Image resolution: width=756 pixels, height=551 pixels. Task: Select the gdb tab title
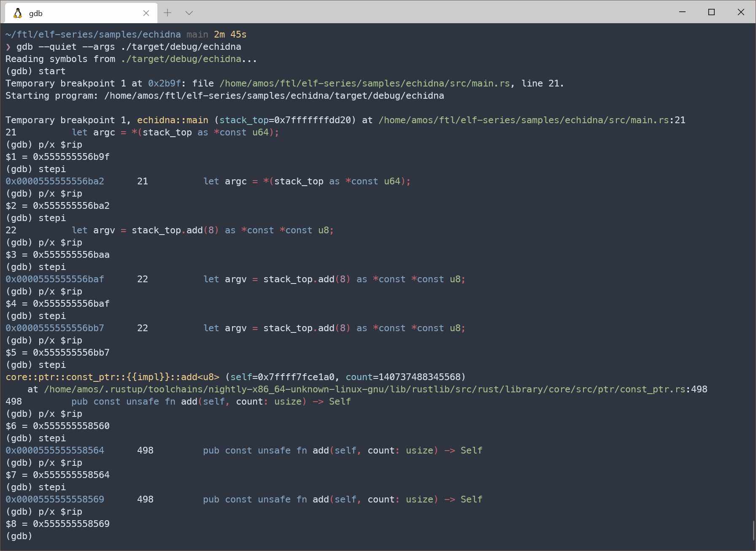pos(36,14)
